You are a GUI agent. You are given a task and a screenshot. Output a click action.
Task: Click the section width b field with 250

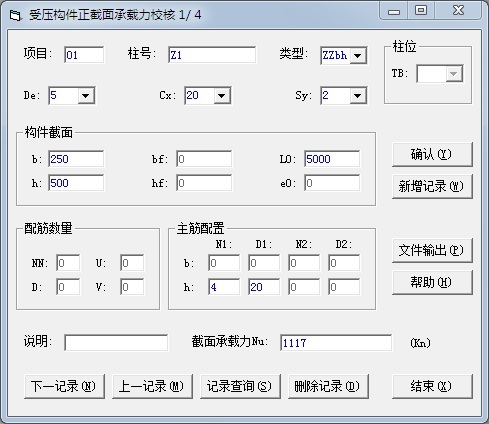(x=76, y=159)
